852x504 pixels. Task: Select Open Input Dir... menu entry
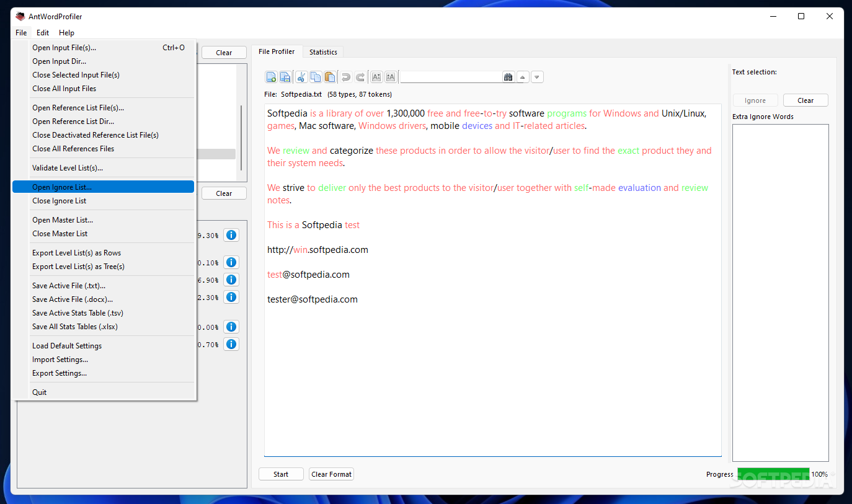pyautogui.click(x=103, y=61)
